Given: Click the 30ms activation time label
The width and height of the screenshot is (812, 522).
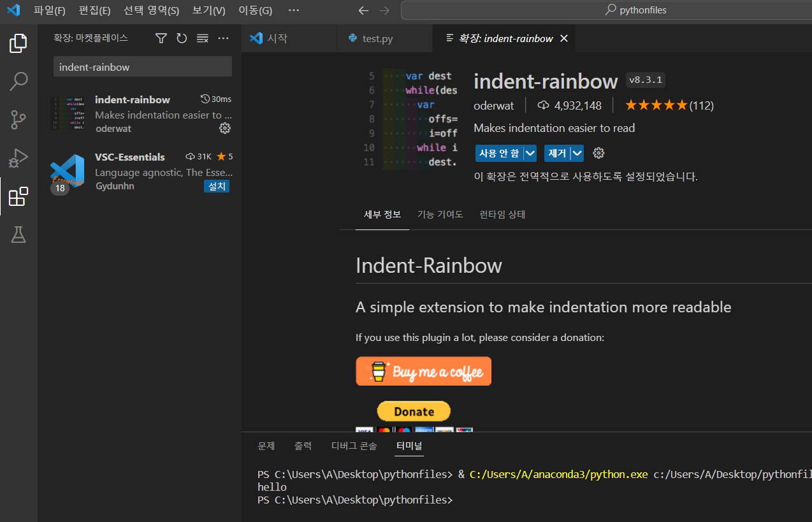Looking at the screenshot, I should 216,99.
